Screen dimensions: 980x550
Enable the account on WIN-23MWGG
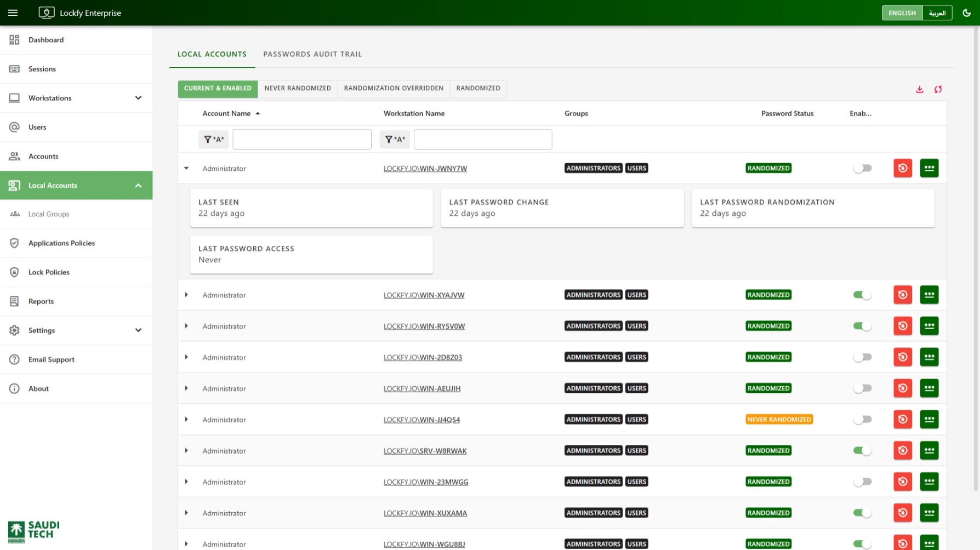[x=862, y=482]
